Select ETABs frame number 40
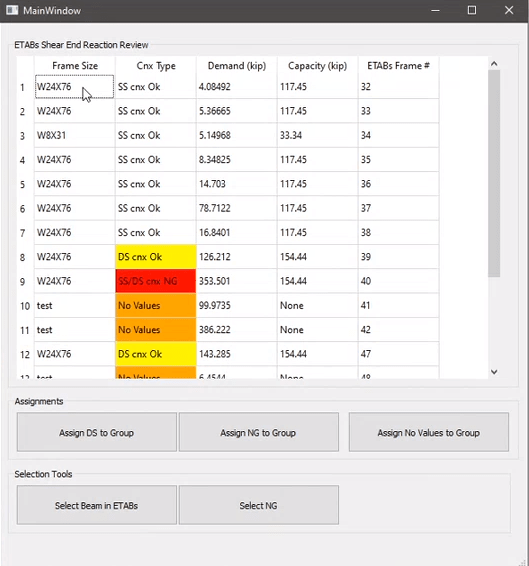The image size is (529, 566). pos(399,281)
